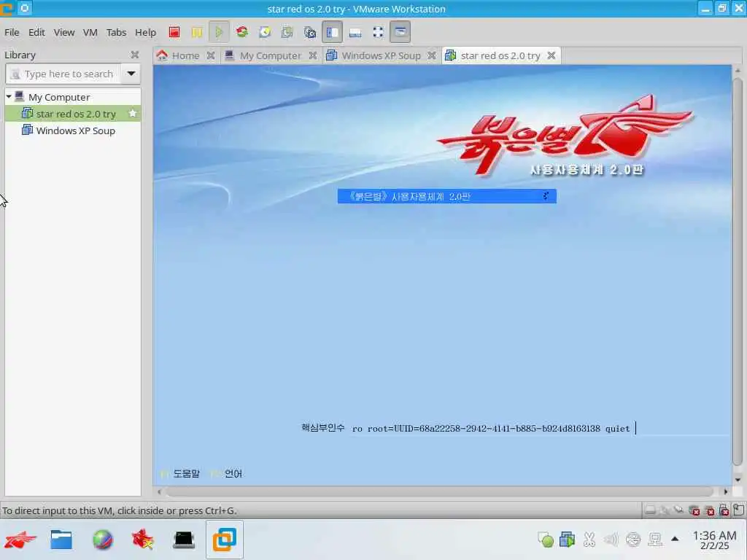This screenshot has width=747, height=560.
Task: Open the File menu
Action: pos(12,32)
